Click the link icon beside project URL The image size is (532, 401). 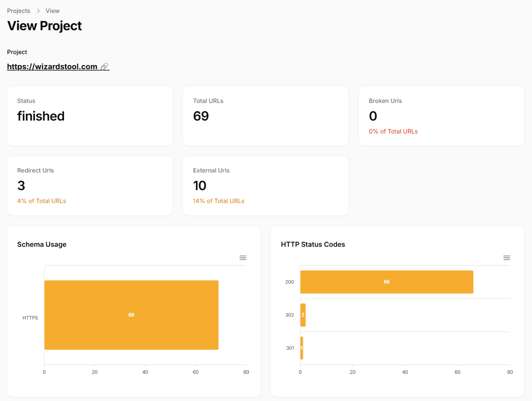click(104, 66)
